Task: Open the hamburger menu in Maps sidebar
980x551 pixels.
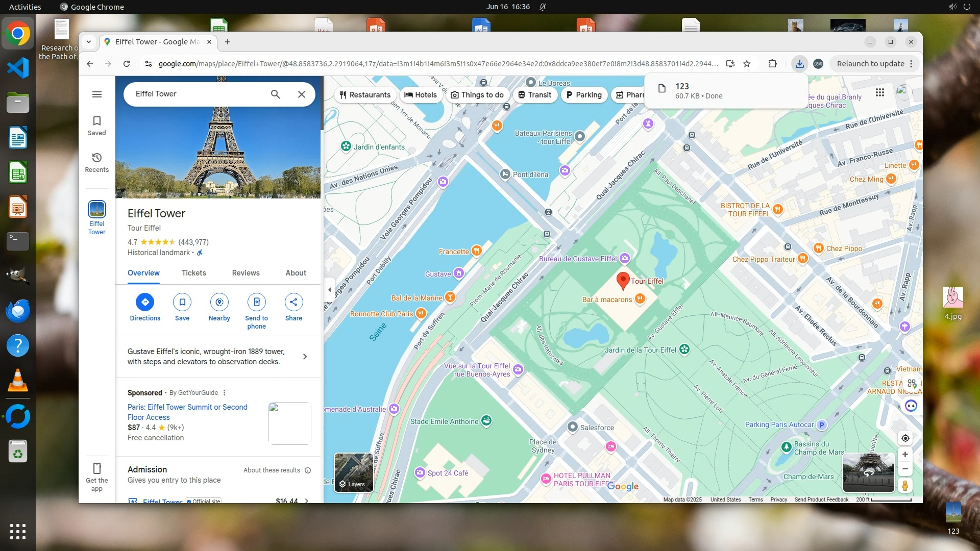Action: 97,94
